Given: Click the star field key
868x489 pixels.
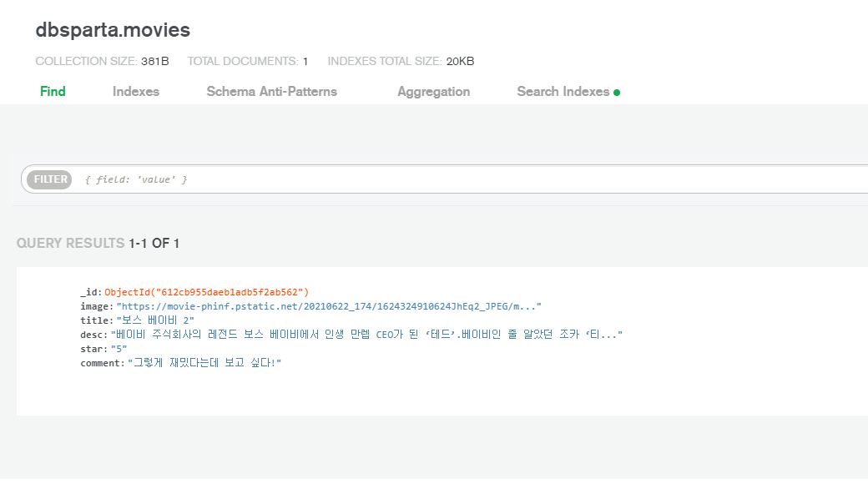Looking at the screenshot, I should [x=93, y=349].
